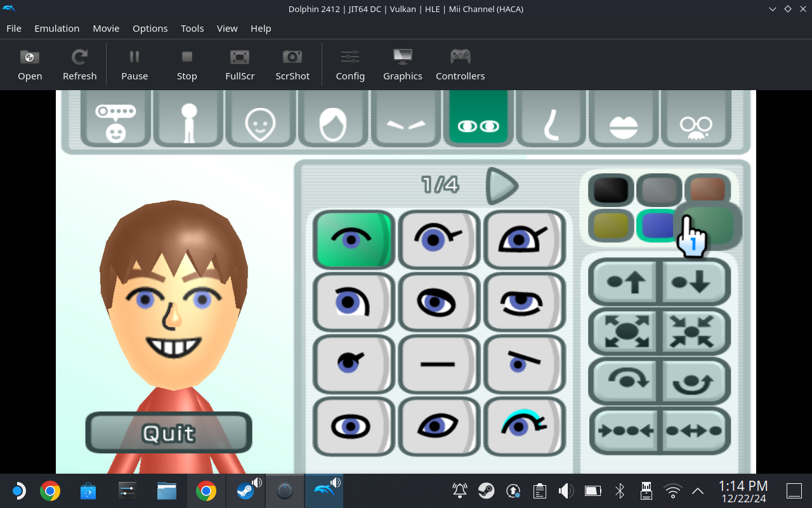Viewport: 812px width, 508px height.
Task: Select the pointed cat-shaped eye
Action: click(x=439, y=426)
